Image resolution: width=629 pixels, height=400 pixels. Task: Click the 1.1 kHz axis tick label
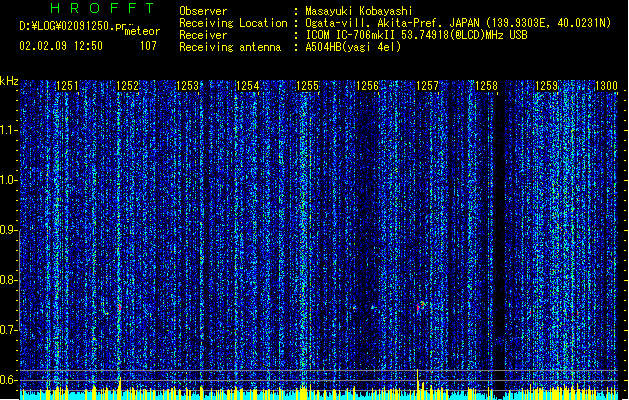point(8,131)
